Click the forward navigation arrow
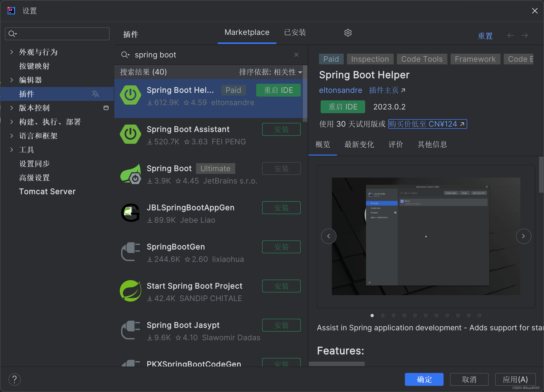Screen dimensions: 544x392 [x=525, y=35]
